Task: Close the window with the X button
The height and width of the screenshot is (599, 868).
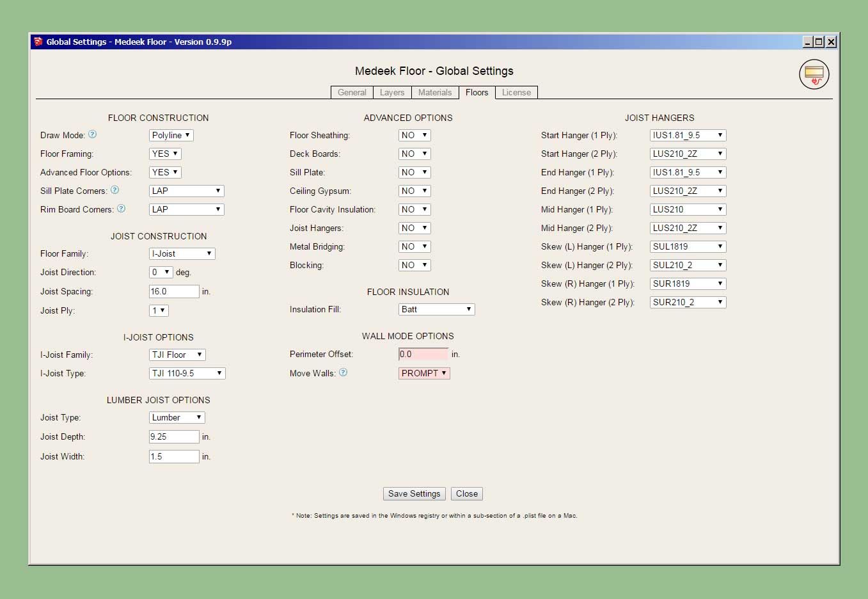Action: 831,42
